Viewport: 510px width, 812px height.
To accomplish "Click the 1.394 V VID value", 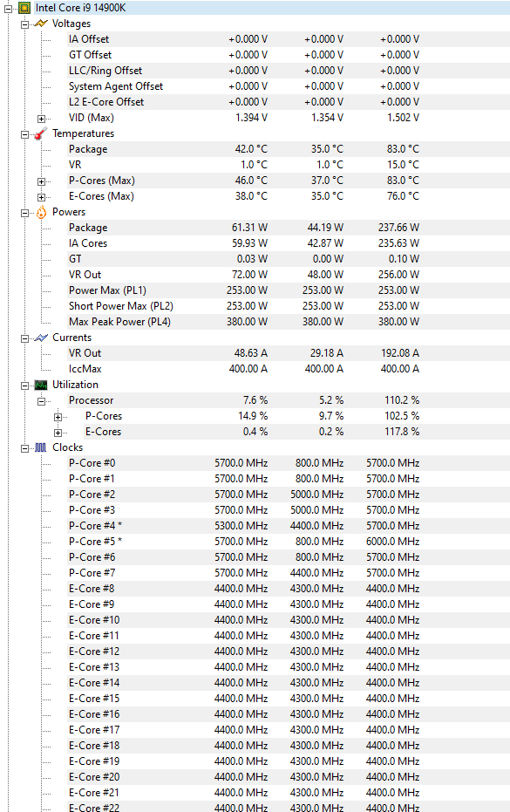I will click(251, 118).
